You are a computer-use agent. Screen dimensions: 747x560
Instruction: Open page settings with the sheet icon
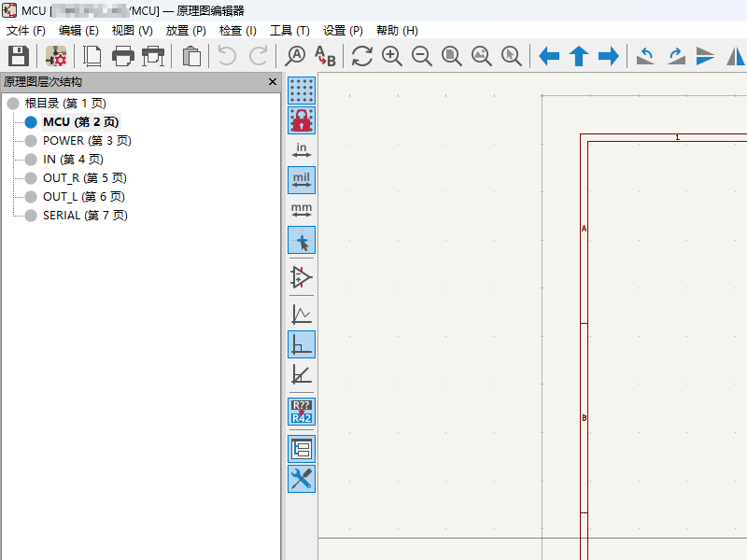[92, 56]
